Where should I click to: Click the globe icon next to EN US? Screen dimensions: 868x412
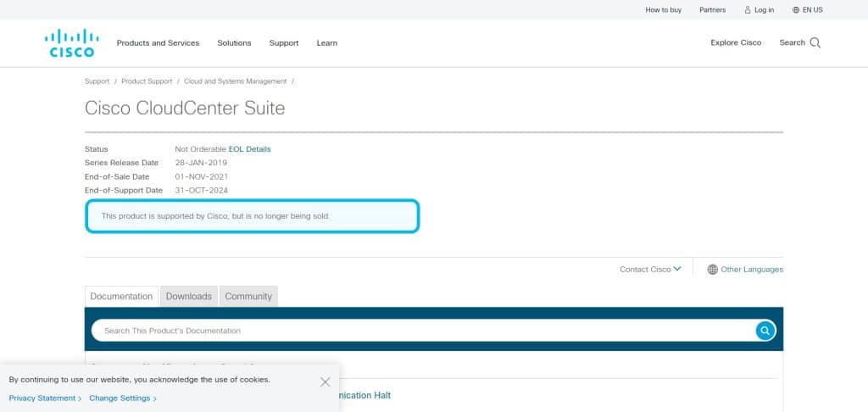pos(796,10)
